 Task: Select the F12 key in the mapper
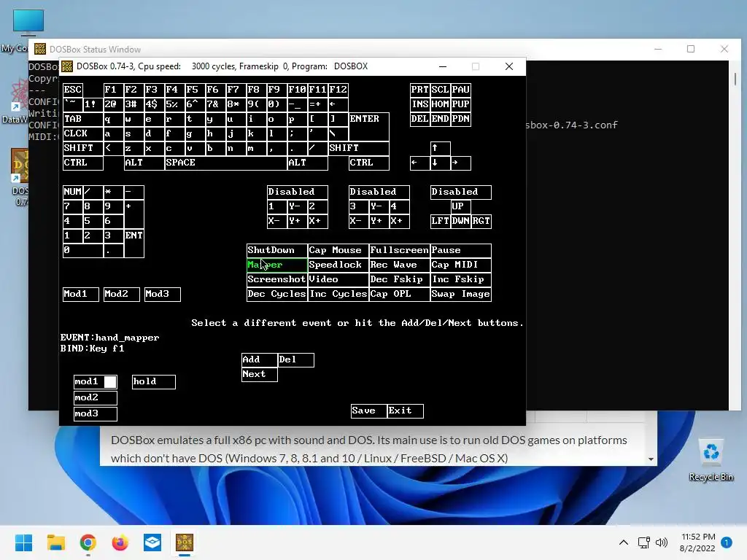pyautogui.click(x=338, y=90)
